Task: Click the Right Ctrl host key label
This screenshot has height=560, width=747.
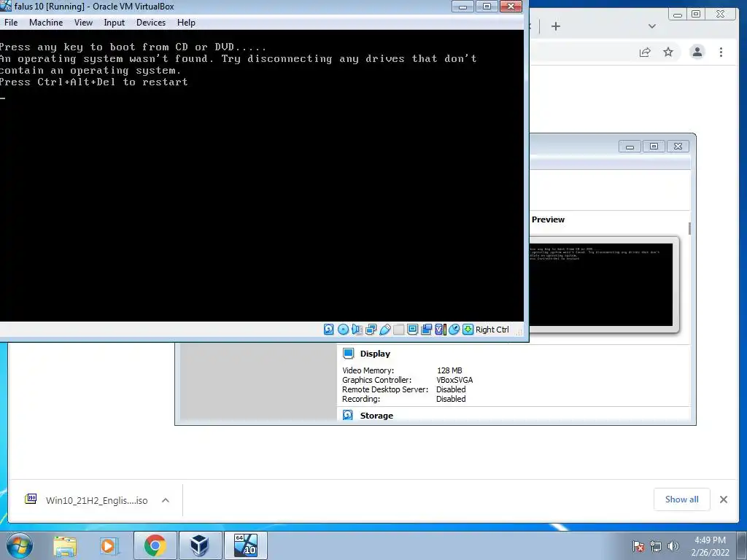Action: click(492, 330)
